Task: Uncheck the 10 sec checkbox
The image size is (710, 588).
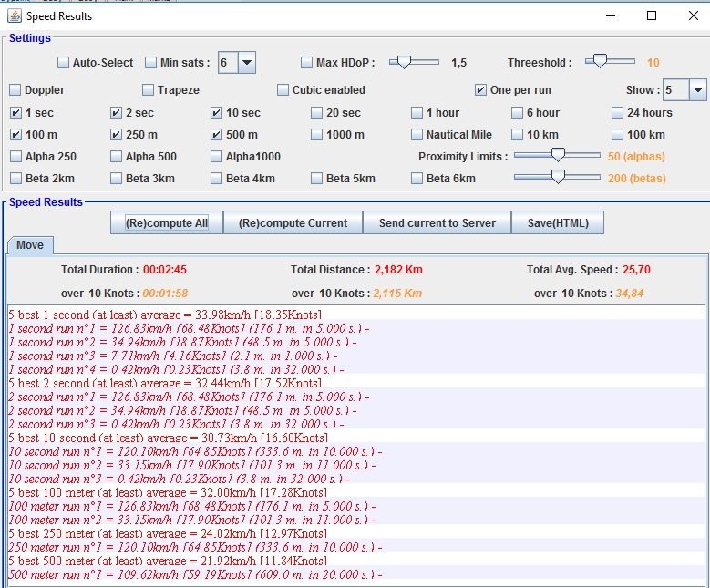Action: click(216, 112)
